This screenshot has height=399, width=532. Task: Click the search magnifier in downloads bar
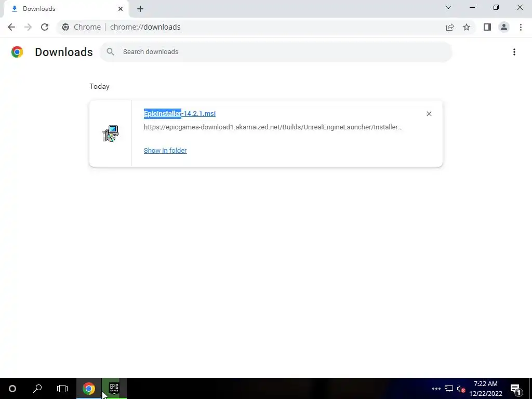[x=110, y=52]
